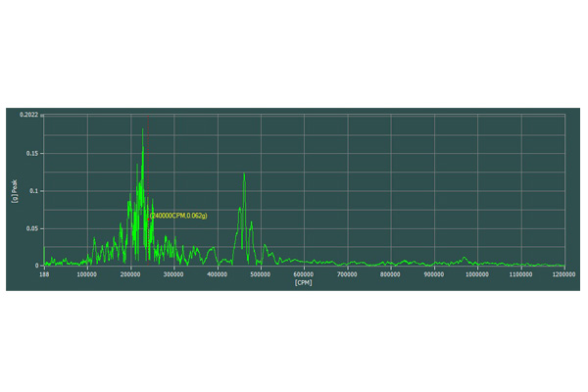The image size is (588, 392).
Task: Select the tallest spectrum peak near 230000 CPM
Action: pyautogui.click(x=143, y=132)
